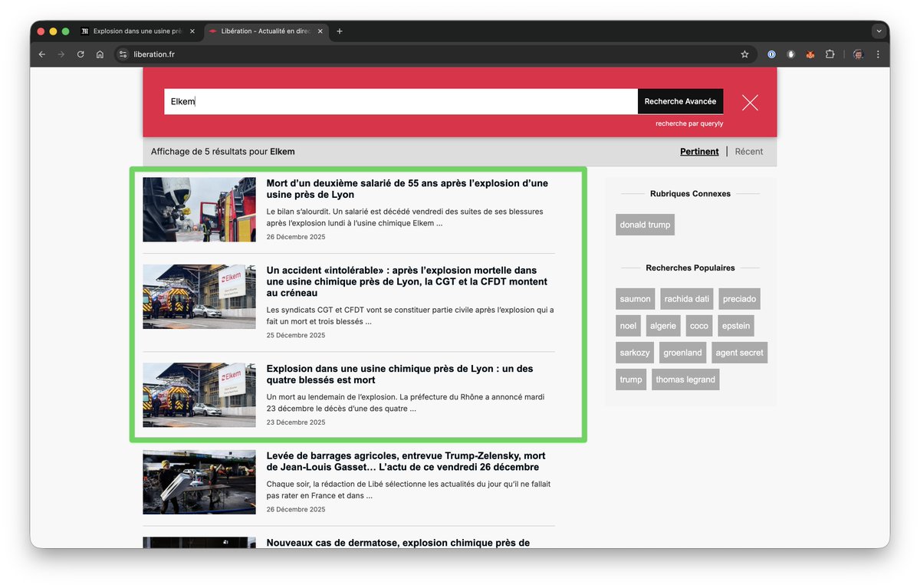The image size is (920, 588).
Task: Open 'Levée de barrages agricoles' article headline
Action: pos(406,462)
